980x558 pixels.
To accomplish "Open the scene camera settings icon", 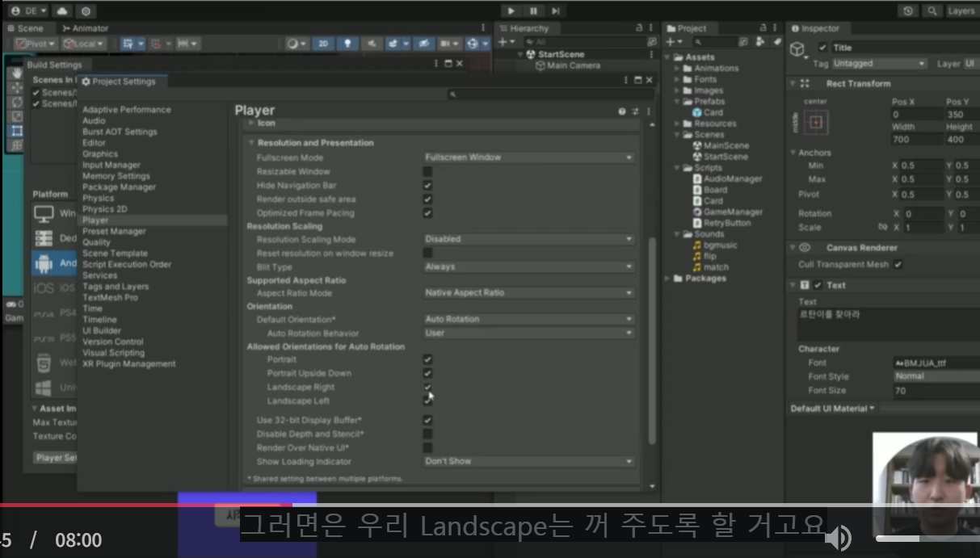I will click(x=449, y=44).
